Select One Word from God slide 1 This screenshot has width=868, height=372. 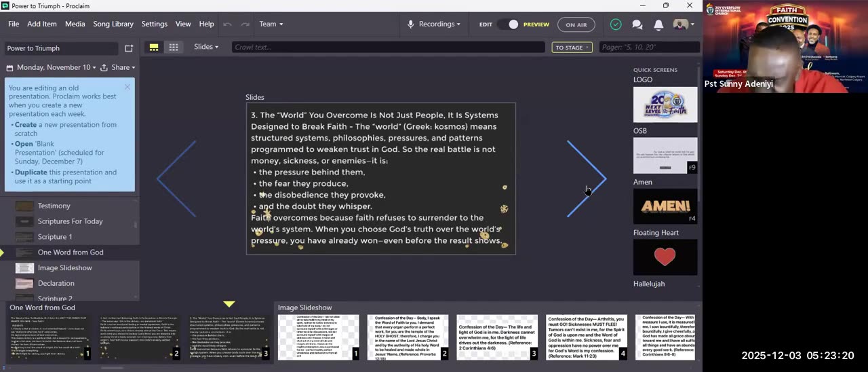click(x=50, y=337)
